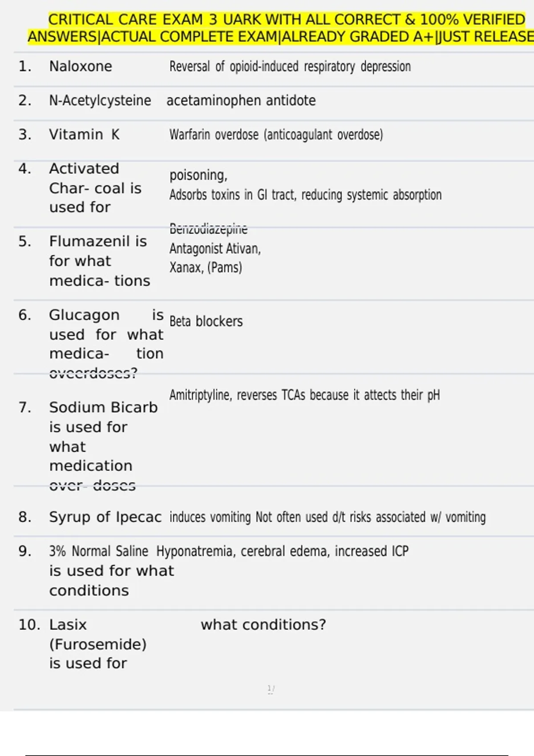This screenshot has height=756, width=534.
Task: Click the Antagonist Ativan answer line
Action: [x=215, y=249]
